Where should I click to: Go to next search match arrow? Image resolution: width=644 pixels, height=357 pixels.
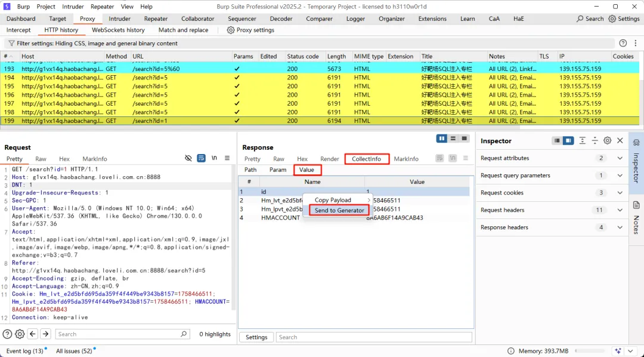(45, 334)
